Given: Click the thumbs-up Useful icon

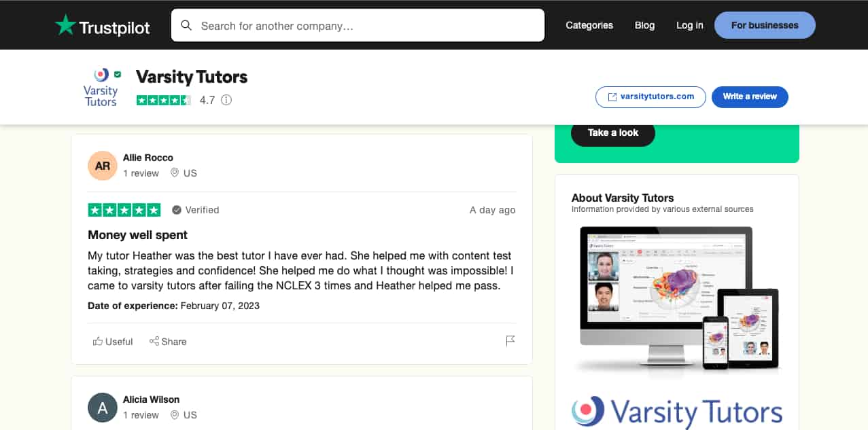Looking at the screenshot, I should click(98, 341).
